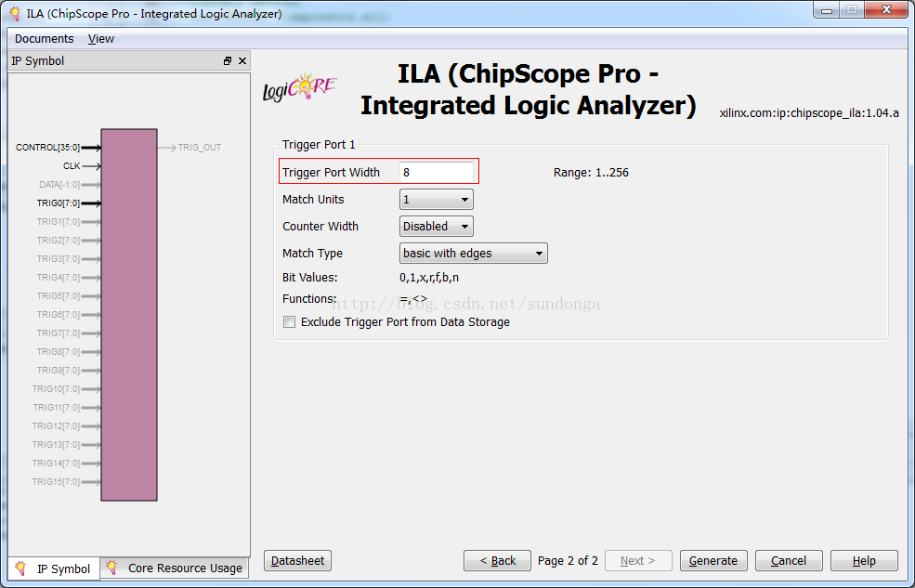Select the TRIG15[7:0] port label
This screenshot has width=915, height=588.
[56, 482]
